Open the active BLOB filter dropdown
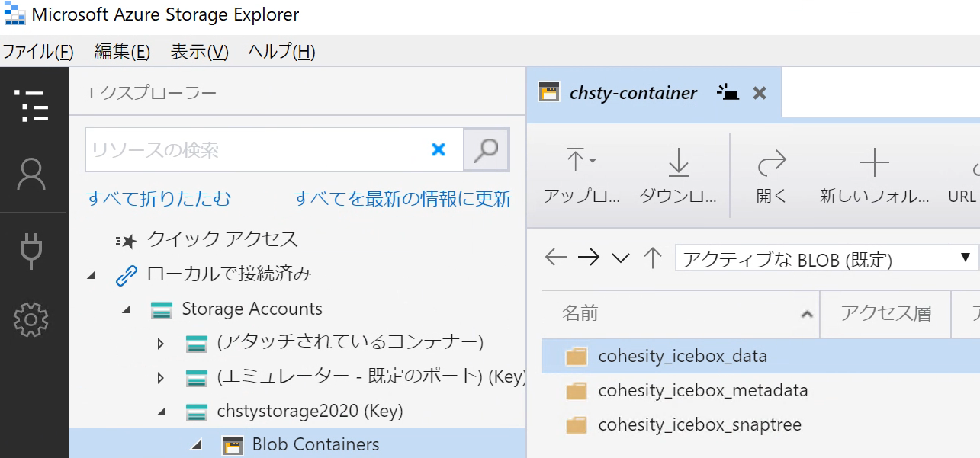This screenshot has height=458, width=980. pyautogui.click(x=826, y=258)
